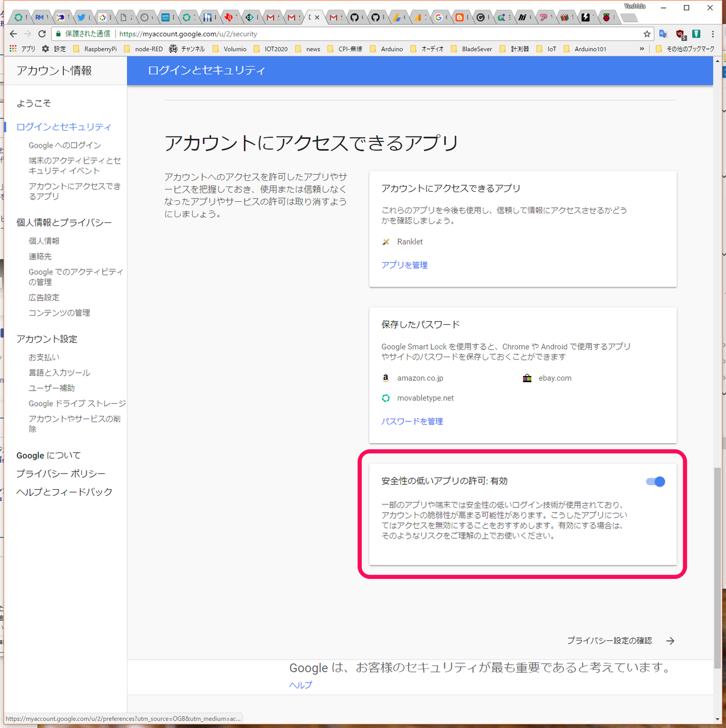The width and height of the screenshot is (726, 728).
Task: Click the movabletype.net saved password entry
Action: click(425, 398)
